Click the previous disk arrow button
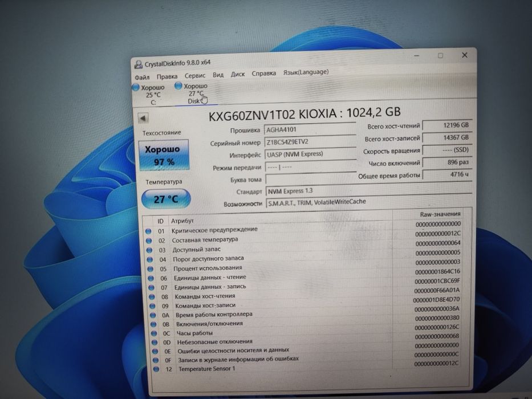 click(143, 119)
